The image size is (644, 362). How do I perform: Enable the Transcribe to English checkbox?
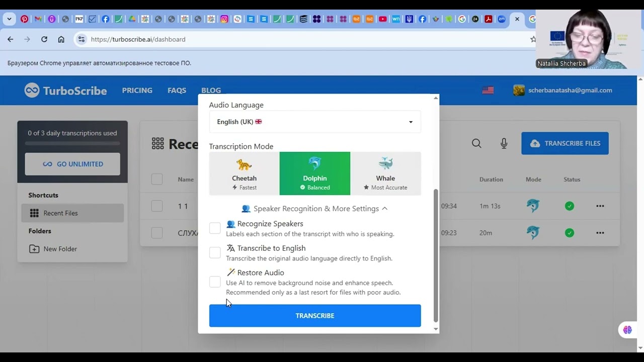point(215,252)
